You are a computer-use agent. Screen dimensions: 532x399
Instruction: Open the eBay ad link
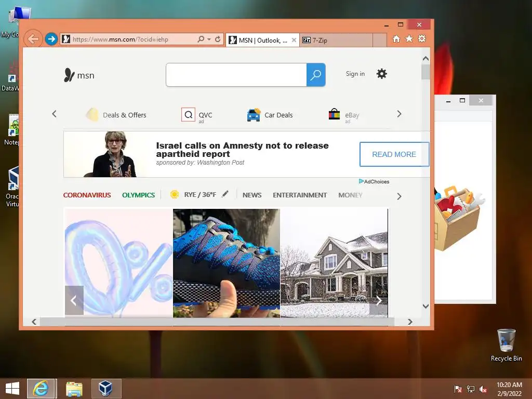[352, 115]
